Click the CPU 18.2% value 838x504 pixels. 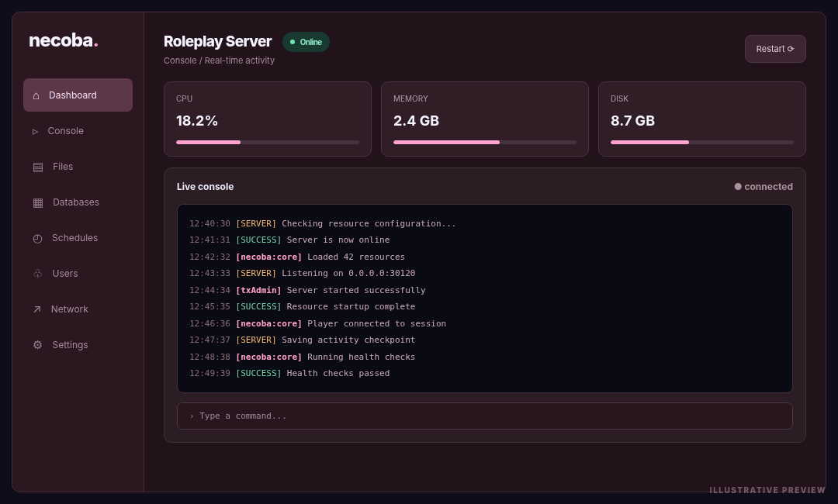pyautogui.click(x=197, y=121)
